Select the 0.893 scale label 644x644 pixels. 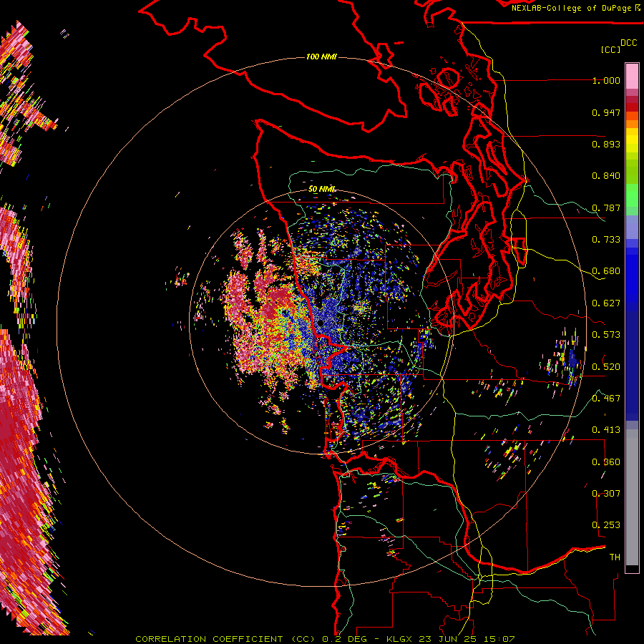(606, 144)
